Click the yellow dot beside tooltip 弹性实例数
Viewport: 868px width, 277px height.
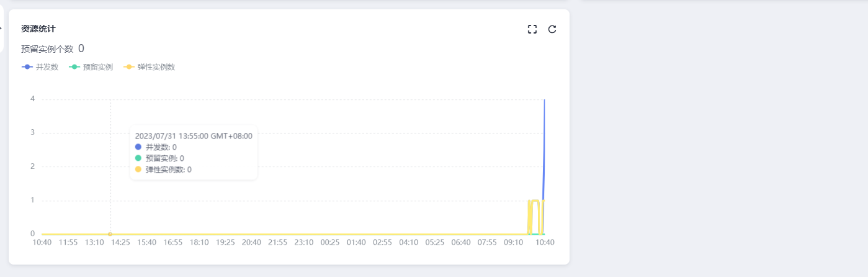coord(138,170)
